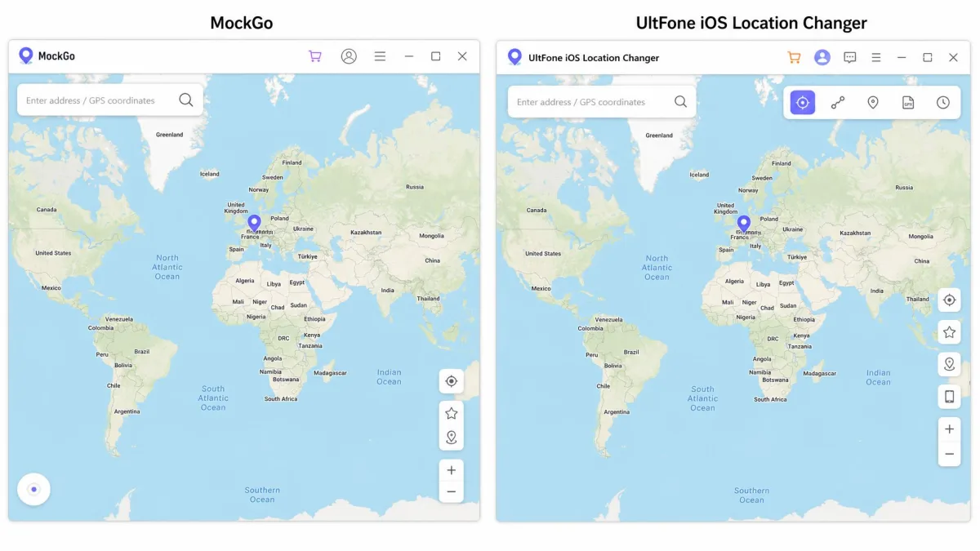This screenshot has height=551, width=980.
Task: Open the history clock in UltFone toolbar
Action: point(943,102)
